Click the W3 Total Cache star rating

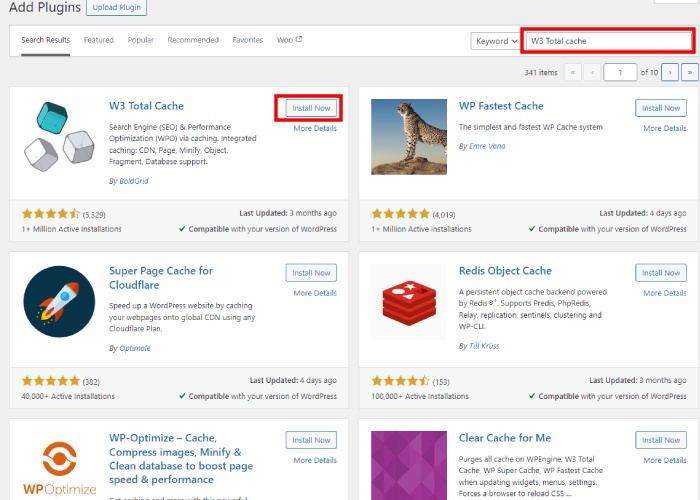click(x=50, y=214)
